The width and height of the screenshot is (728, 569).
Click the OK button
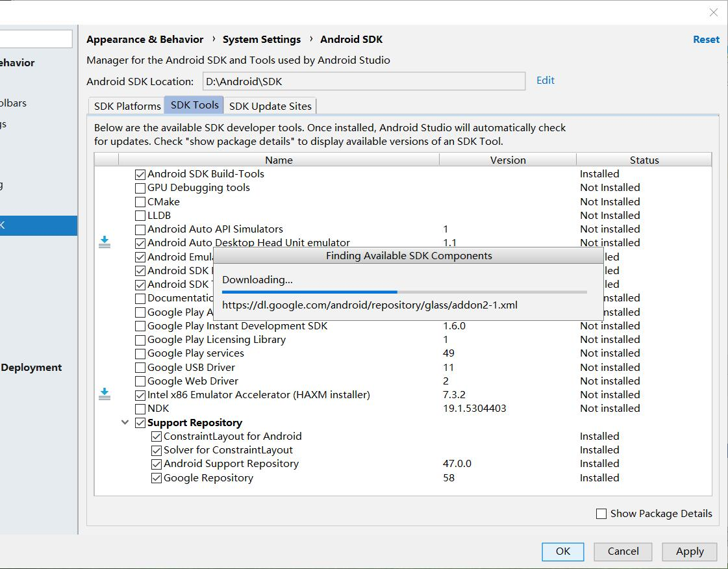pyautogui.click(x=562, y=551)
